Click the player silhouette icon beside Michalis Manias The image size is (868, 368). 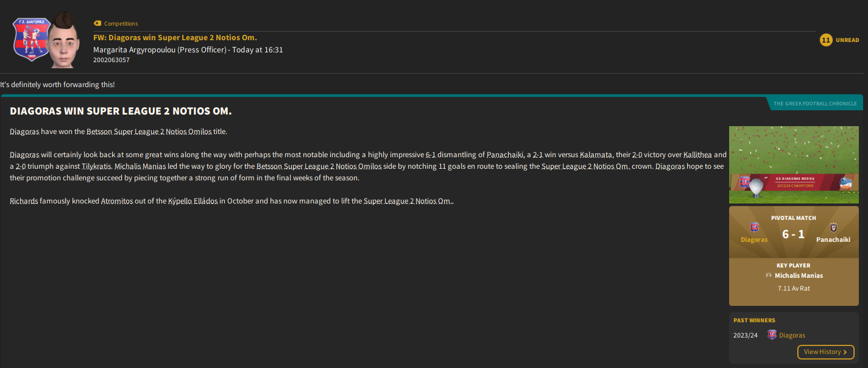[769, 276]
